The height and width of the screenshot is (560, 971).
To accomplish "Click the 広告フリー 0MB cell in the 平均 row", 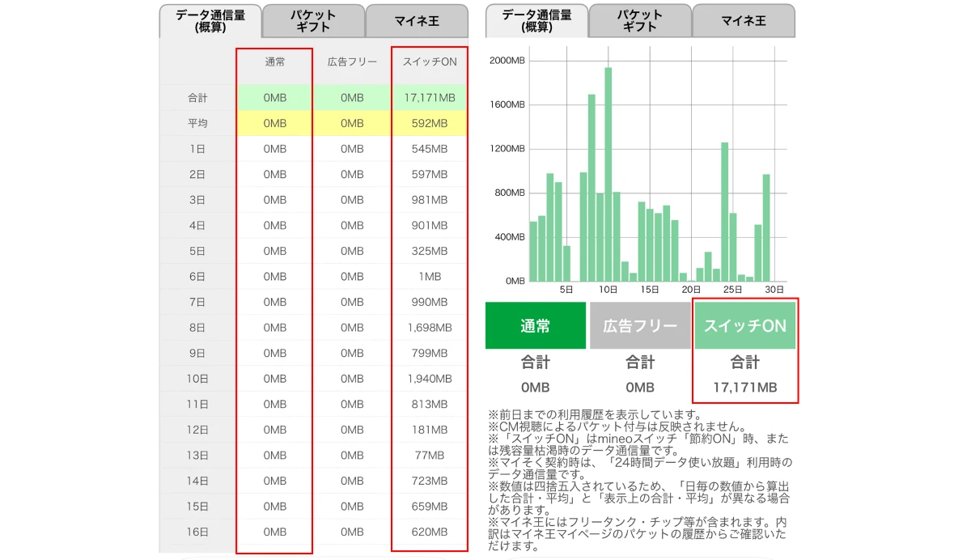I will pos(352,124).
